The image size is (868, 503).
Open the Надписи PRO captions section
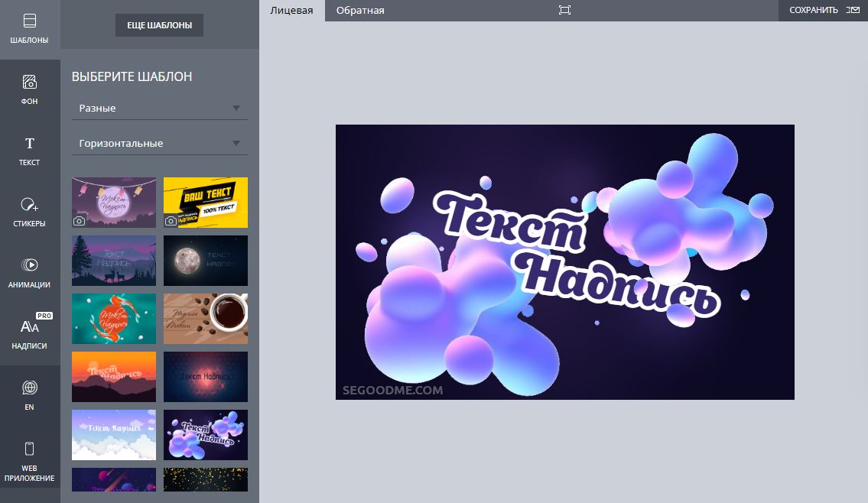pos(29,335)
